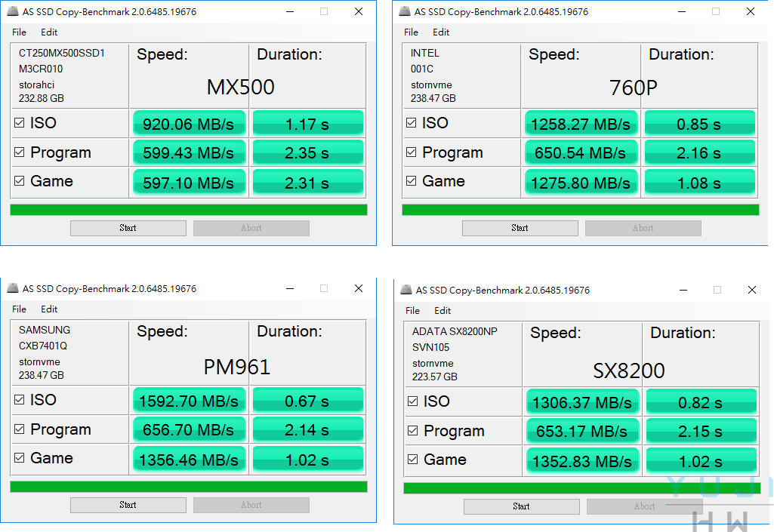
Task: Uncheck Program in the ADATA SX8200 window
Action: pyautogui.click(x=412, y=430)
